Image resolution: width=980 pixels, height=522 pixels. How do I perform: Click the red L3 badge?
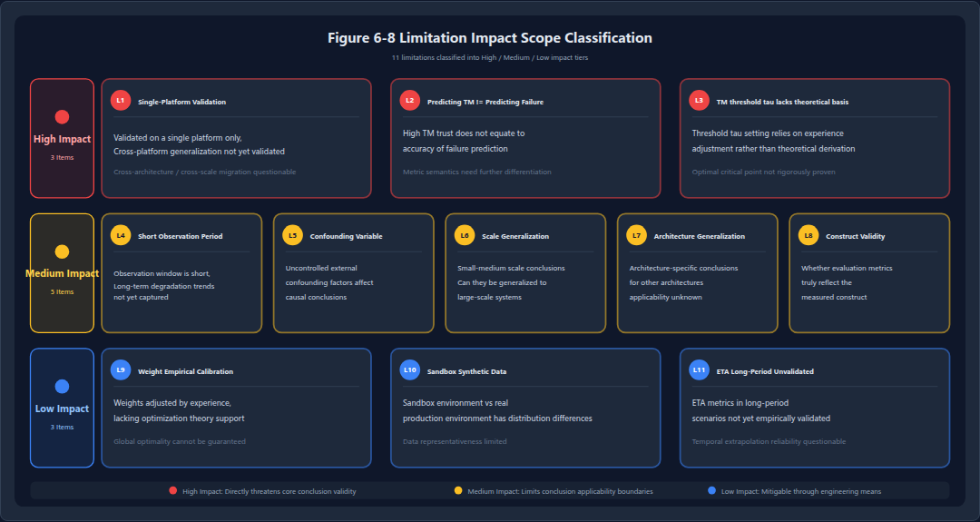pyautogui.click(x=700, y=101)
